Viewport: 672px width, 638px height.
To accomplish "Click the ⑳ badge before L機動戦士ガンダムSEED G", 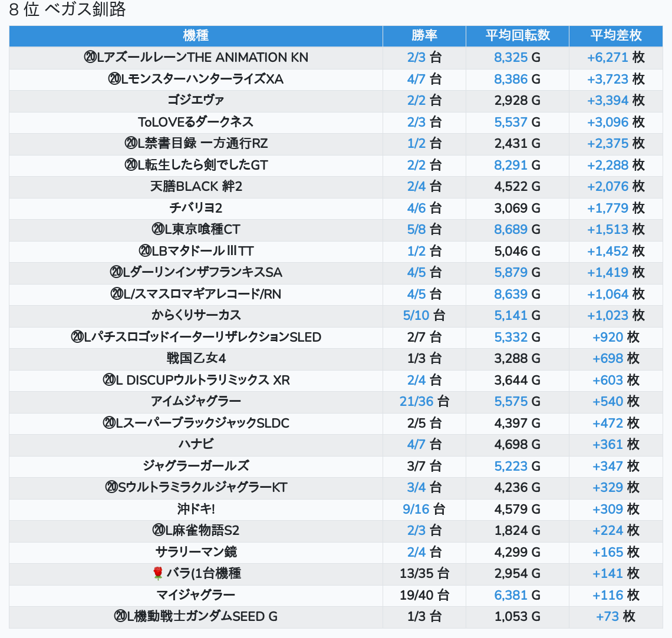I will (120, 617).
